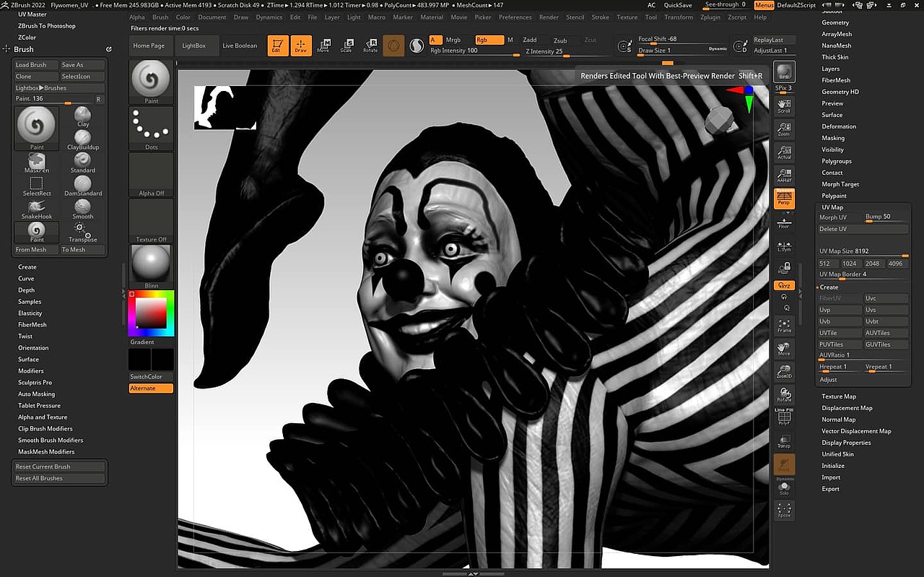Toggle Perspective distortion (Persp)
This screenshot has height=577, width=924.
pyautogui.click(x=784, y=199)
